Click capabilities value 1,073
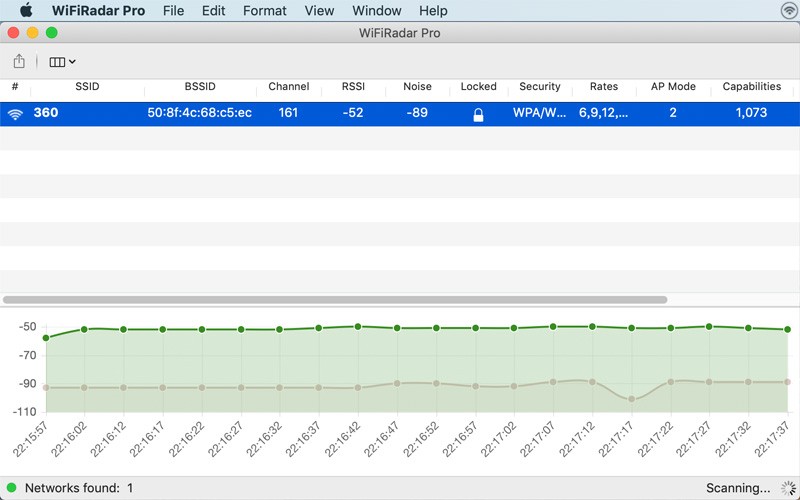Screen dimensions: 800x500 coord(751,113)
